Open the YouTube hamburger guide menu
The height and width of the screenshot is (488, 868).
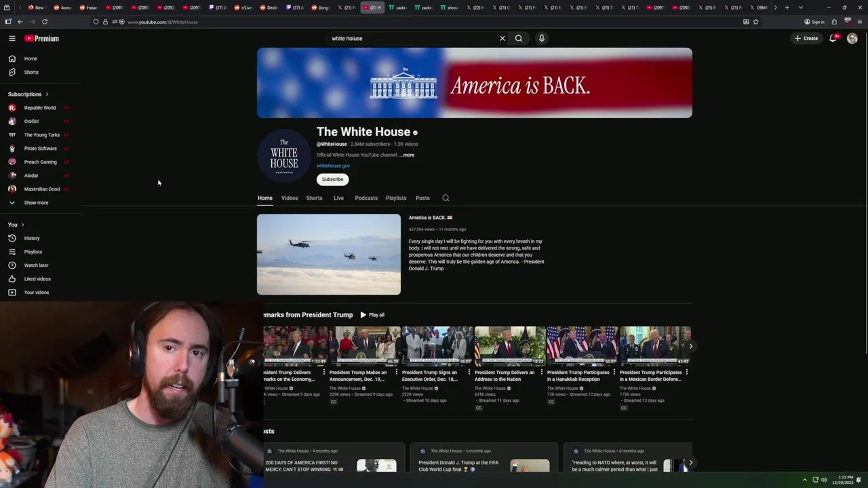point(12,39)
